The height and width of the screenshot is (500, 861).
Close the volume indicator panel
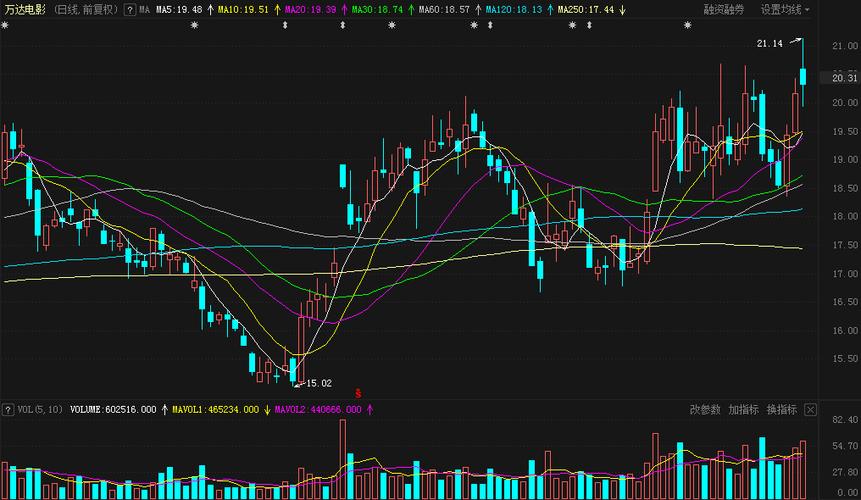810,410
